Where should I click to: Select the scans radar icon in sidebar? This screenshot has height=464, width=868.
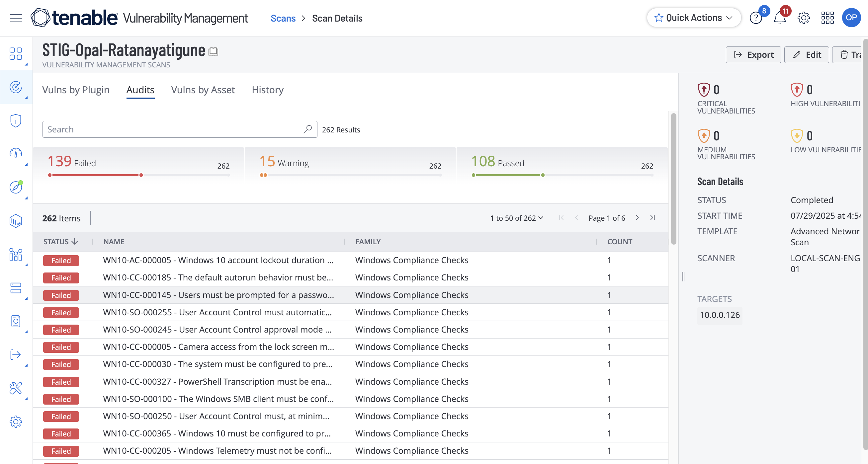16,87
